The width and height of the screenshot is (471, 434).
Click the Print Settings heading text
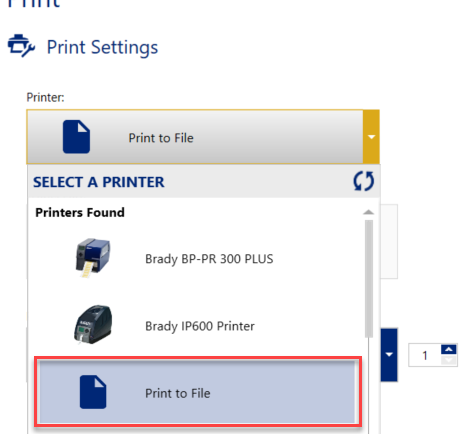click(102, 47)
